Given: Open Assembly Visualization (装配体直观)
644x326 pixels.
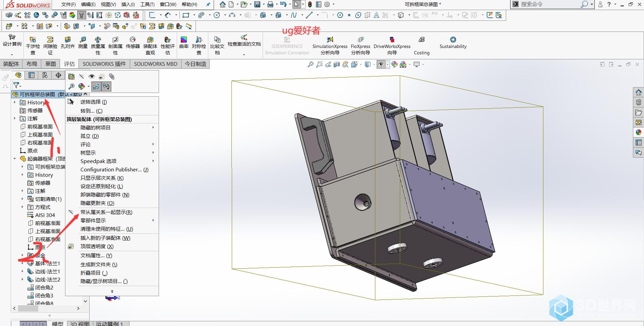Looking at the screenshot, I should coord(150,46).
